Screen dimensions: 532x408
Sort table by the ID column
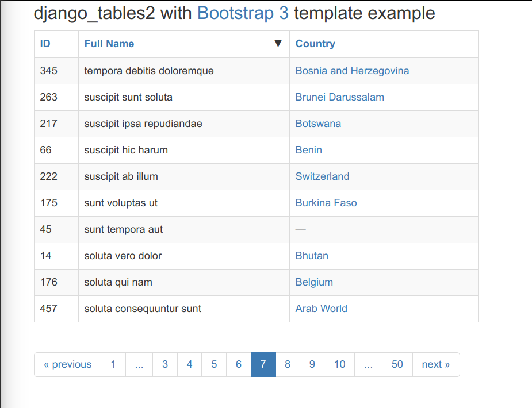(44, 44)
